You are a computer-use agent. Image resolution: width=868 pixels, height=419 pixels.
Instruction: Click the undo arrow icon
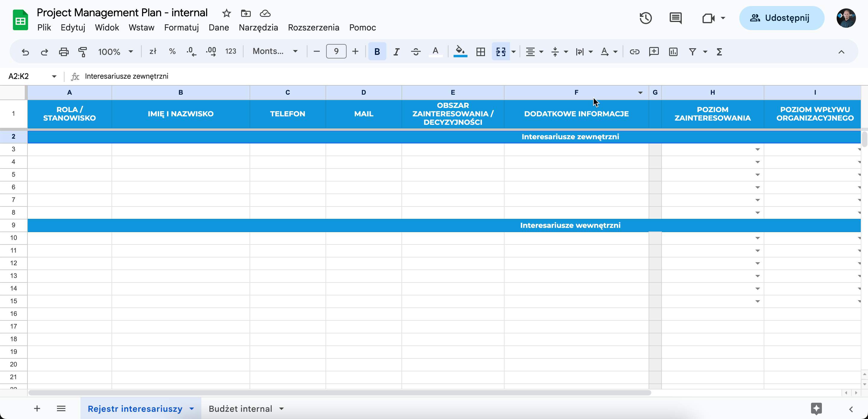pos(25,52)
